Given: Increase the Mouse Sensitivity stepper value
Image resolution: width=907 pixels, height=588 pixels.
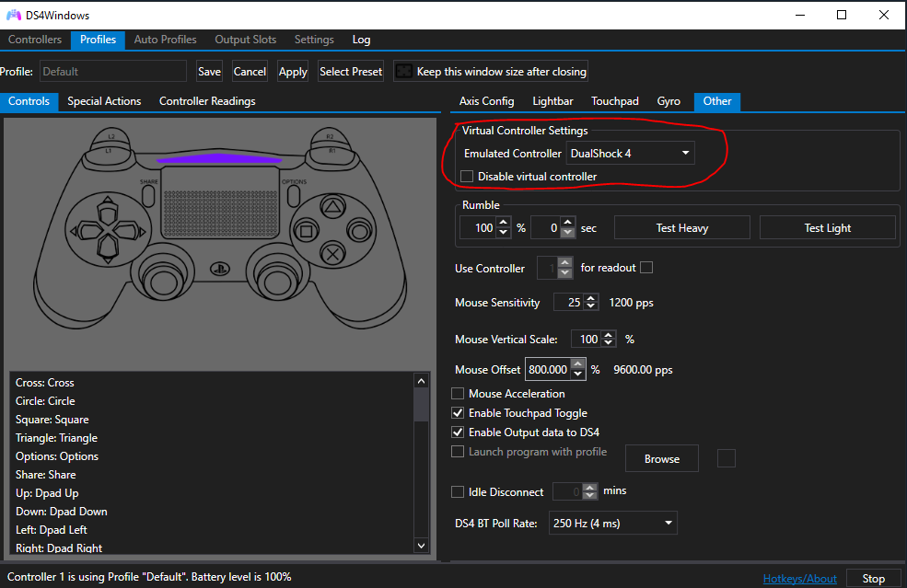Looking at the screenshot, I should 591,297.
